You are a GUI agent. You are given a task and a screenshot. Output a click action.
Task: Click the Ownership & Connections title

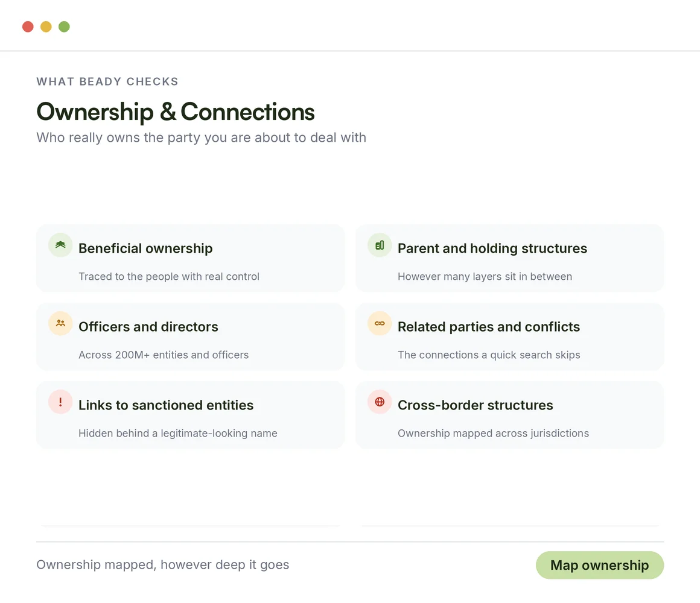[x=176, y=112]
